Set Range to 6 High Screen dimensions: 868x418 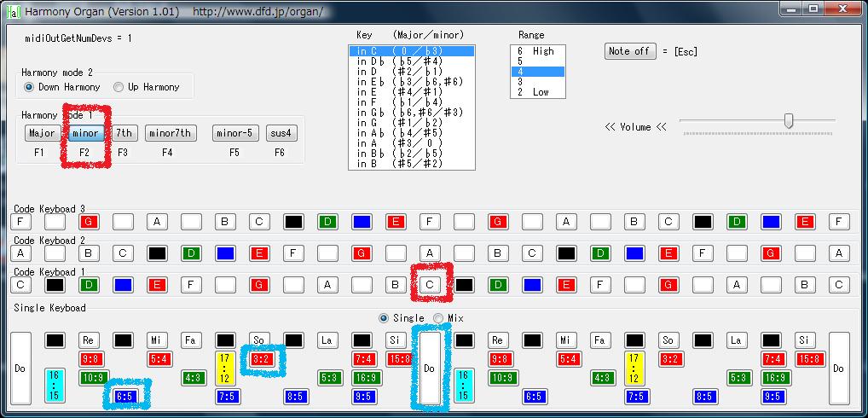pyautogui.click(x=537, y=51)
